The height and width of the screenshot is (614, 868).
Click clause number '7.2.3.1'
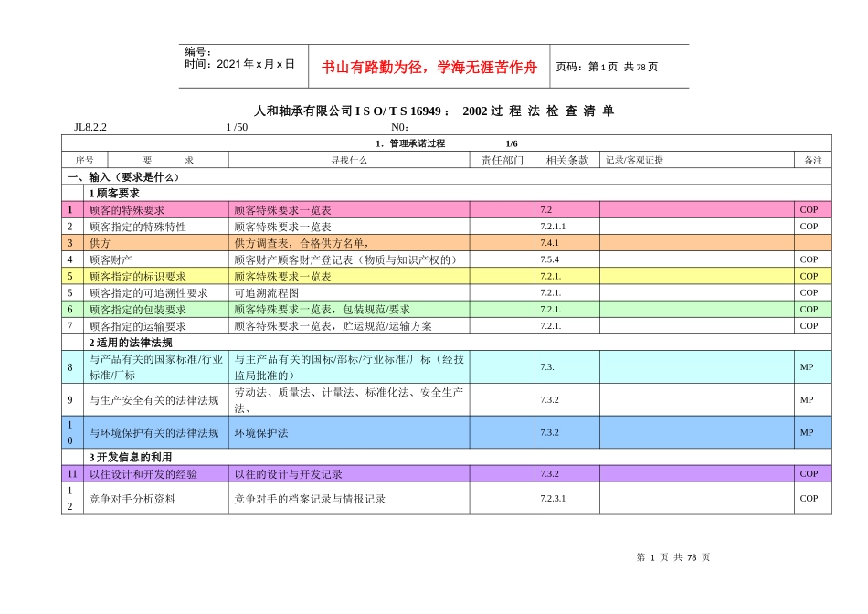553,499
